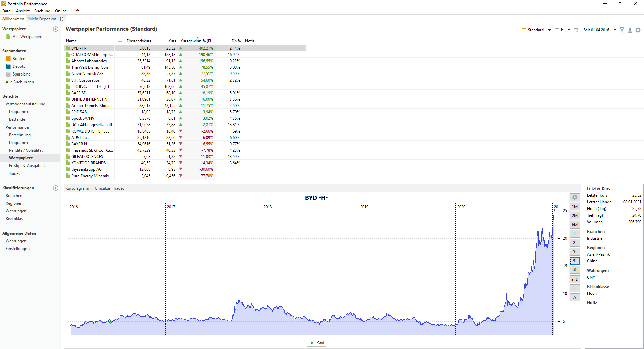Enable the 10J chart range

click(575, 270)
